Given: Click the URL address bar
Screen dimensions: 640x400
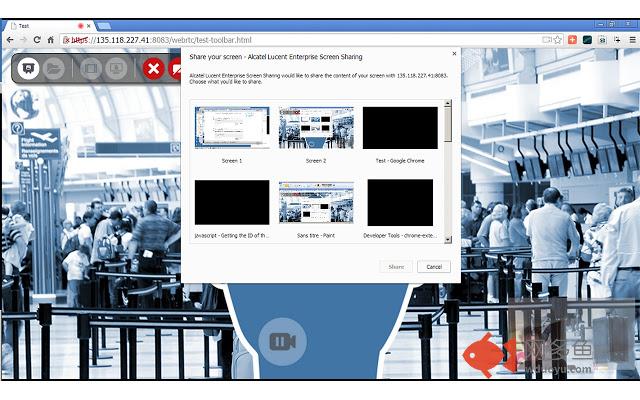Looking at the screenshot, I should coord(300,39).
